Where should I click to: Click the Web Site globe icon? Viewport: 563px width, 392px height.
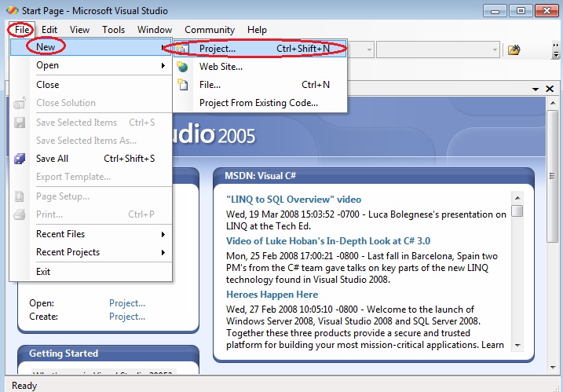pos(182,67)
